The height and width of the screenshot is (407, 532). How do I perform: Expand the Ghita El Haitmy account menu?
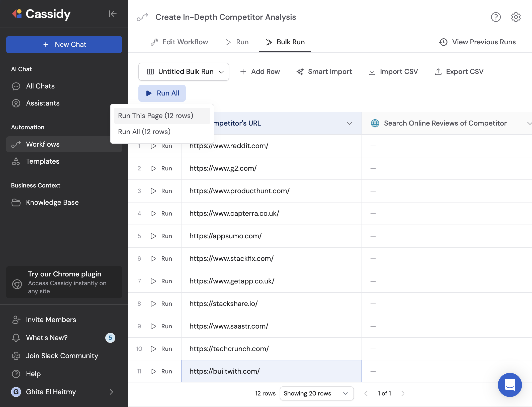[111, 392]
